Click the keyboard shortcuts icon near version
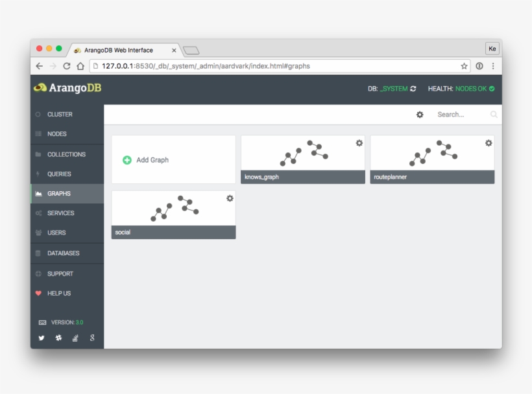 tap(42, 323)
